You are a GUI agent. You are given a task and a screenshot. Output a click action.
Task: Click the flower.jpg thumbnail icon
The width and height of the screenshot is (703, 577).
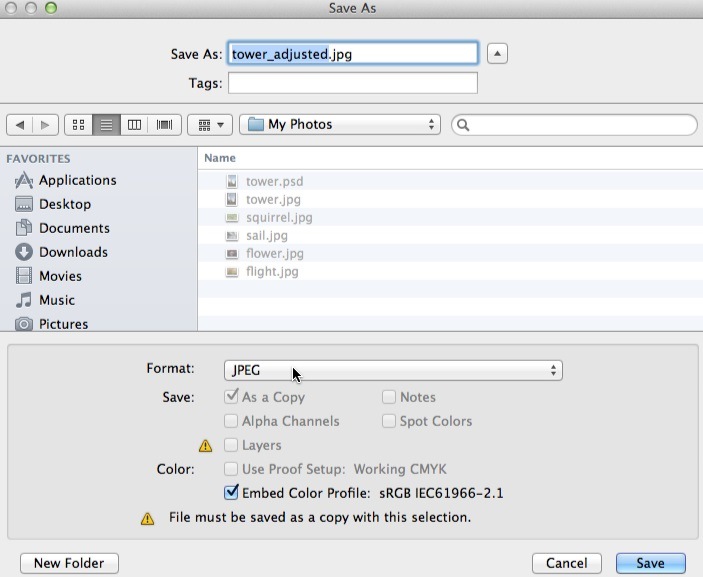231,254
